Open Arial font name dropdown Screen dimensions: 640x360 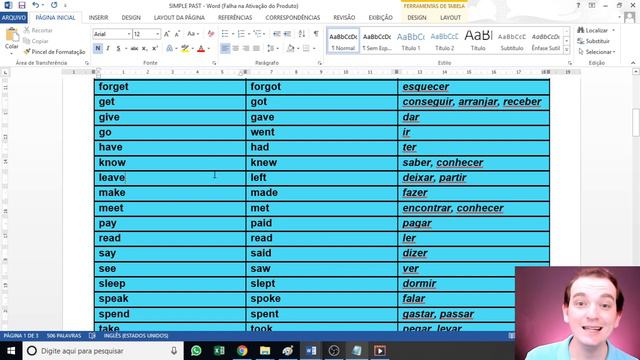coord(129,34)
